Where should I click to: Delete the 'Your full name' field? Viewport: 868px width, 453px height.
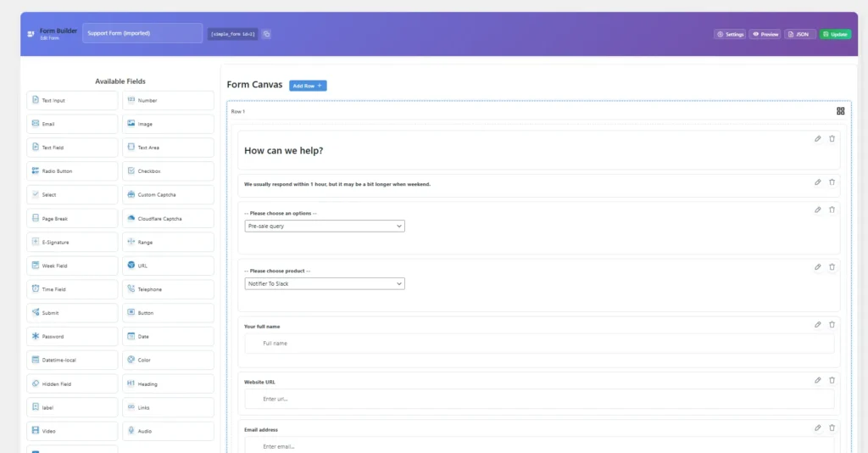832,325
